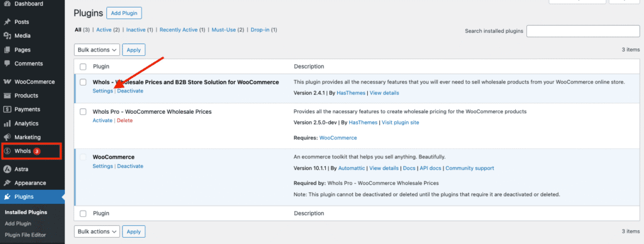View details of Whols version 2.4.1
The height and width of the screenshot is (244, 644).
(x=384, y=93)
